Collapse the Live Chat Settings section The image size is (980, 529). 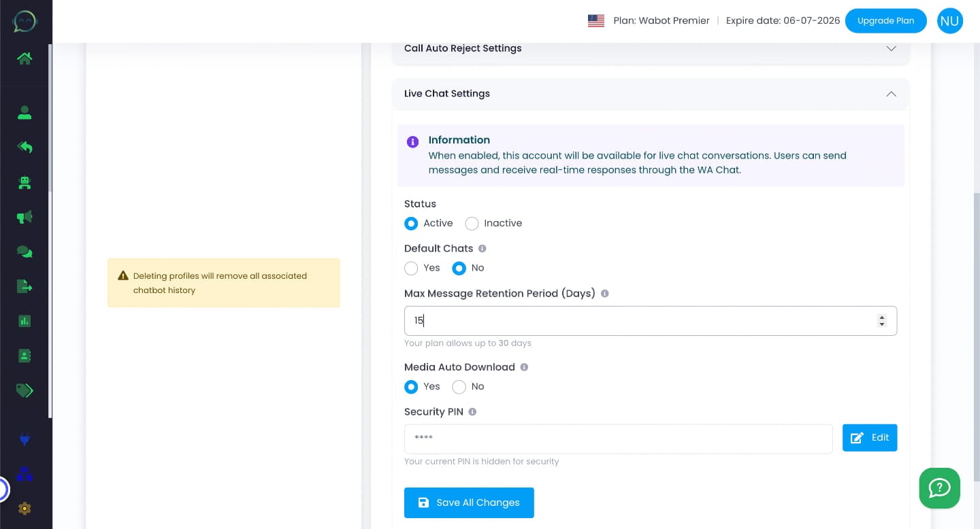click(891, 94)
